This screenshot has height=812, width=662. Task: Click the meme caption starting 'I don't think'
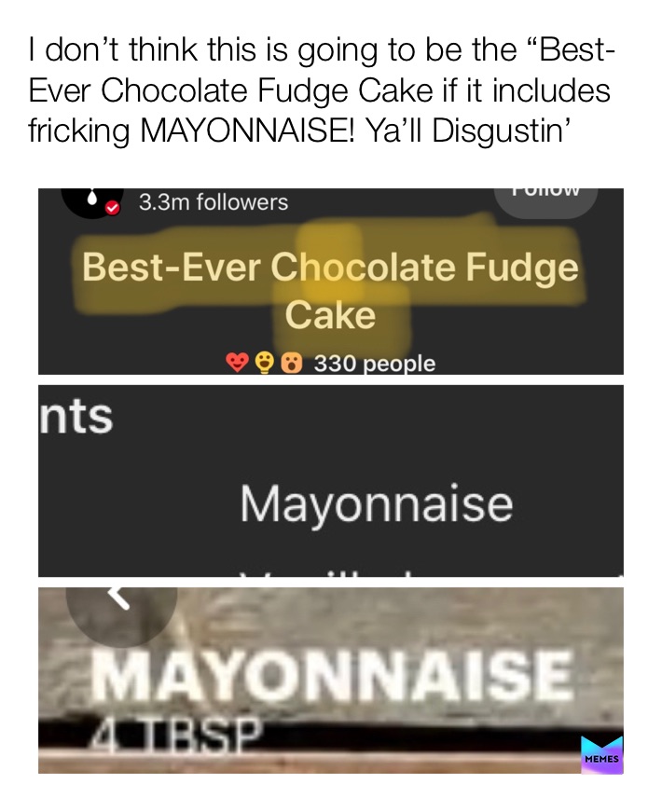(322, 89)
